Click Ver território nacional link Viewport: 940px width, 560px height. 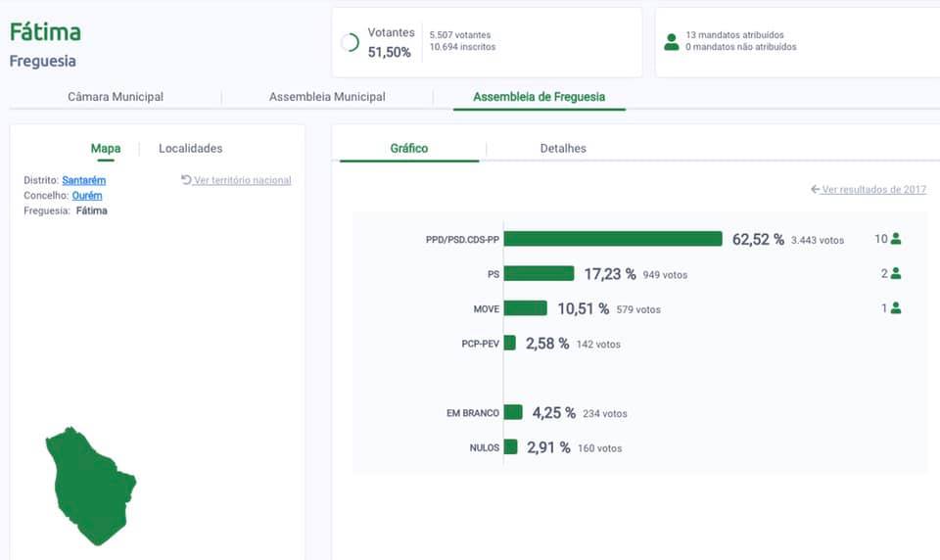pyautogui.click(x=242, y=180)
